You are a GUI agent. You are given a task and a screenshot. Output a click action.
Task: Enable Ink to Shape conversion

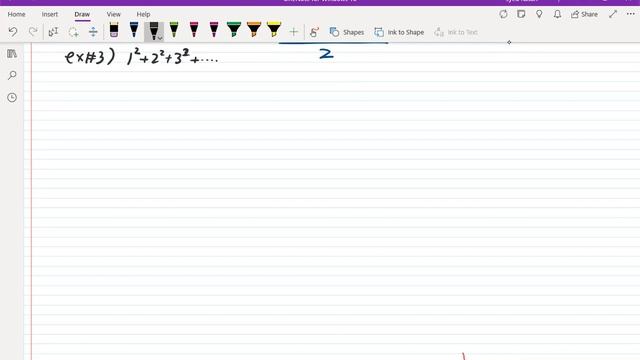[399, 32]
